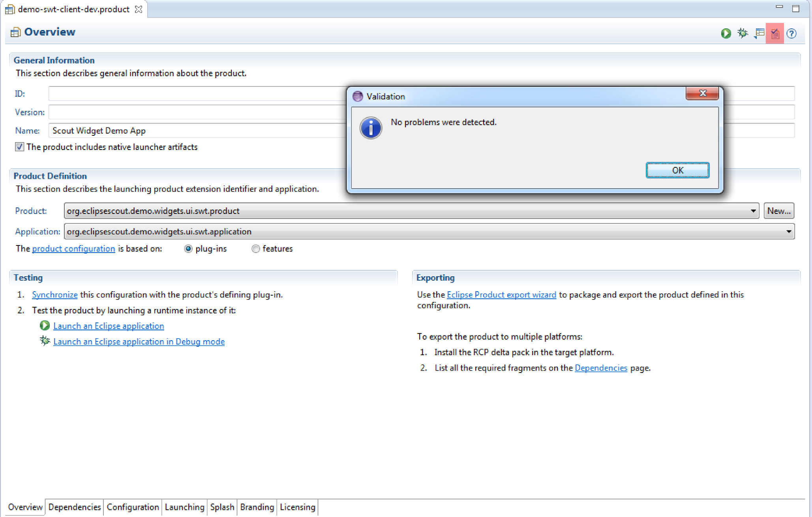Click into the Version input field
This screenshot has width=812, height=517.
point(197,112)
